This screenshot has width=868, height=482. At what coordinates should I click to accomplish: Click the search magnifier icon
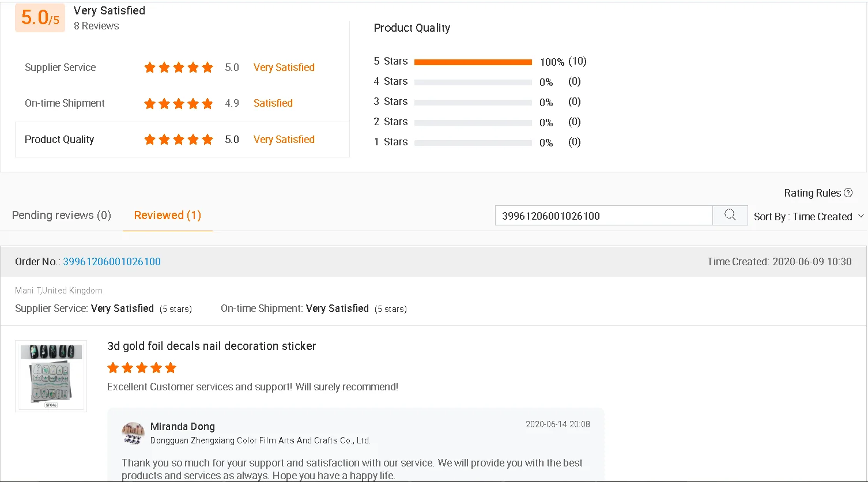coord(730,216)
